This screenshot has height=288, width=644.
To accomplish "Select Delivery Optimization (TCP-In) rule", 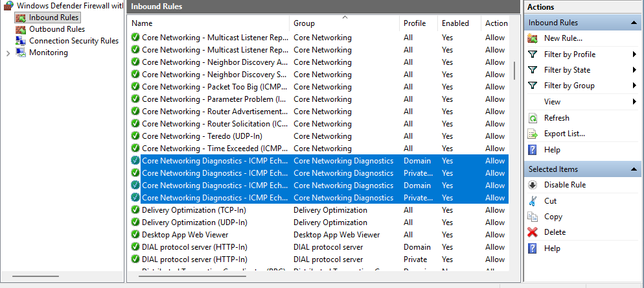I will 189,210.
